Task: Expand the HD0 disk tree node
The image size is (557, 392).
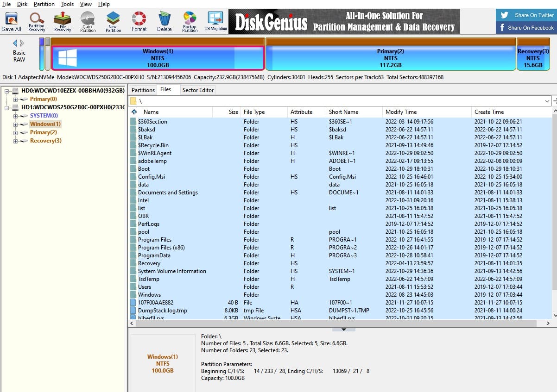Action: tap(7, 91)
